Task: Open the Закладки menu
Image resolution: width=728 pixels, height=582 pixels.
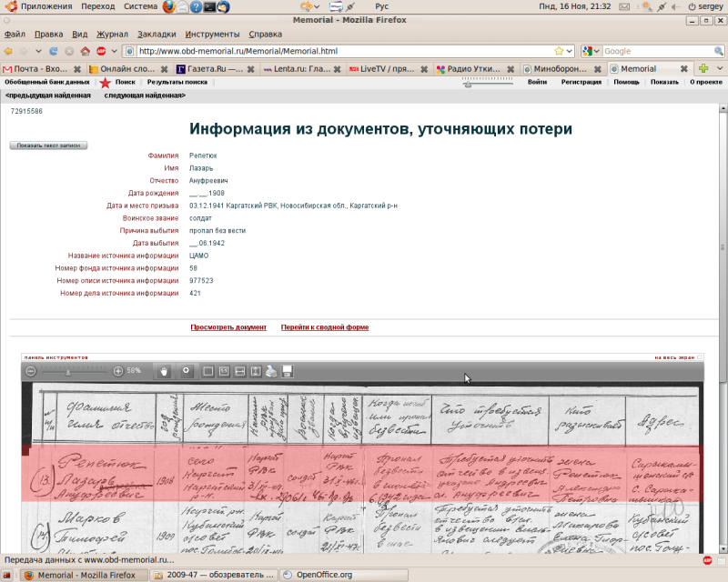Action: point(157,34)
